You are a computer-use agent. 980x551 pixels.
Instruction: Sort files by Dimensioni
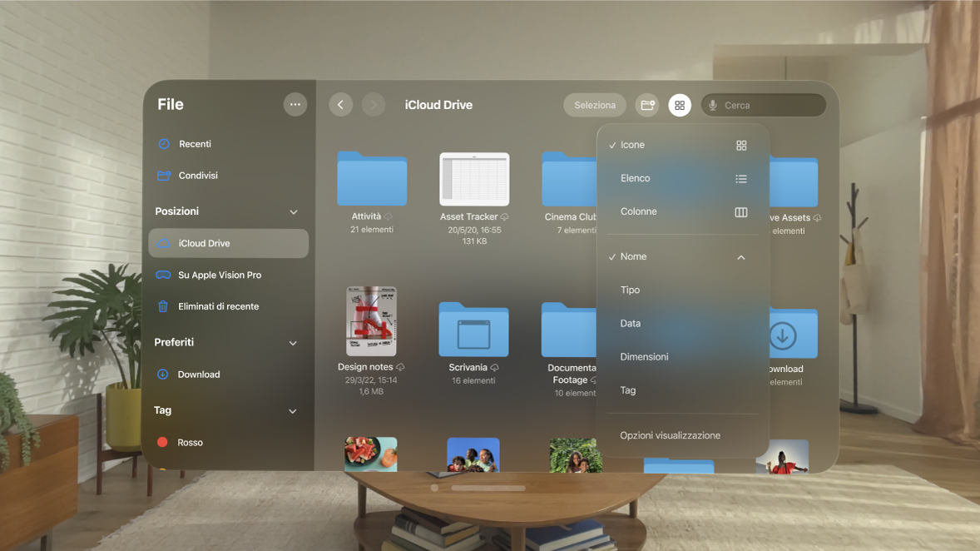[682, 356]
